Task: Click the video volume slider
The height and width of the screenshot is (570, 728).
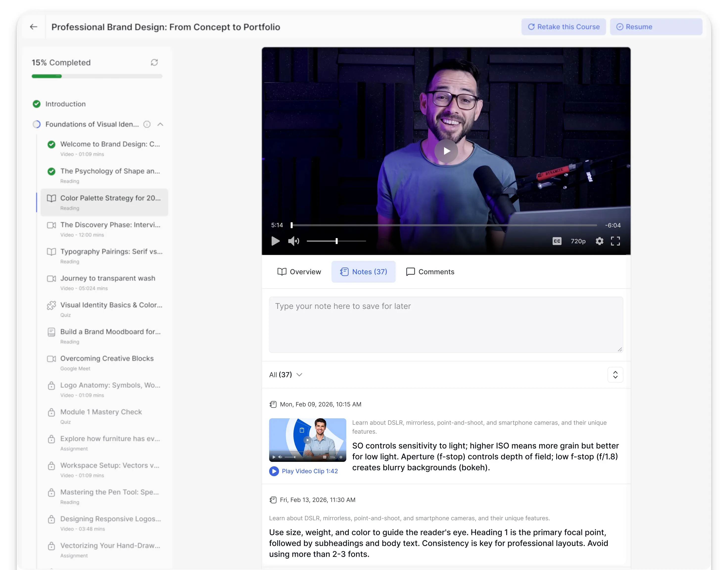Action: point(336,241)
